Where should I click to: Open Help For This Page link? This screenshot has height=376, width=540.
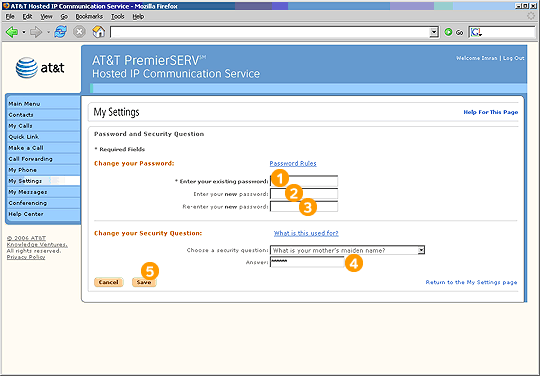(x=490, y=112)
